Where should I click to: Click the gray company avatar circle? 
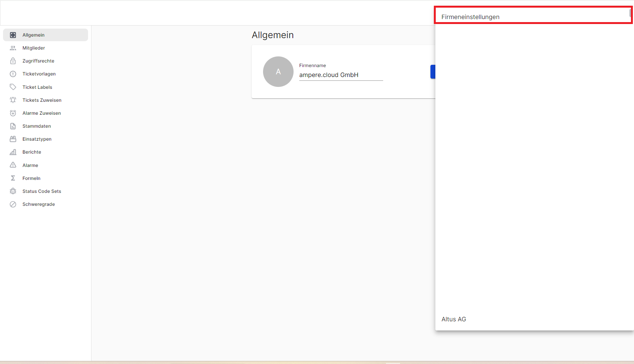(x=278, y=72)
